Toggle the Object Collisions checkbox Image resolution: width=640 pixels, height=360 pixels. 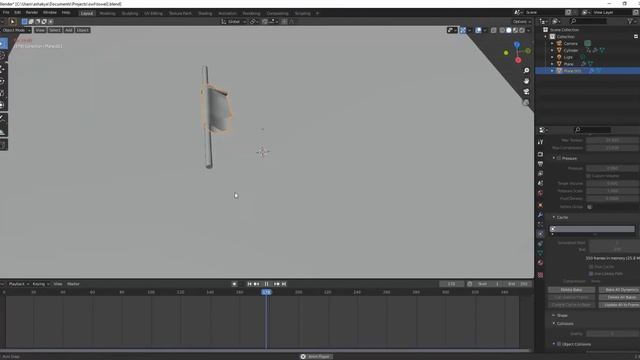pos(559,344)
